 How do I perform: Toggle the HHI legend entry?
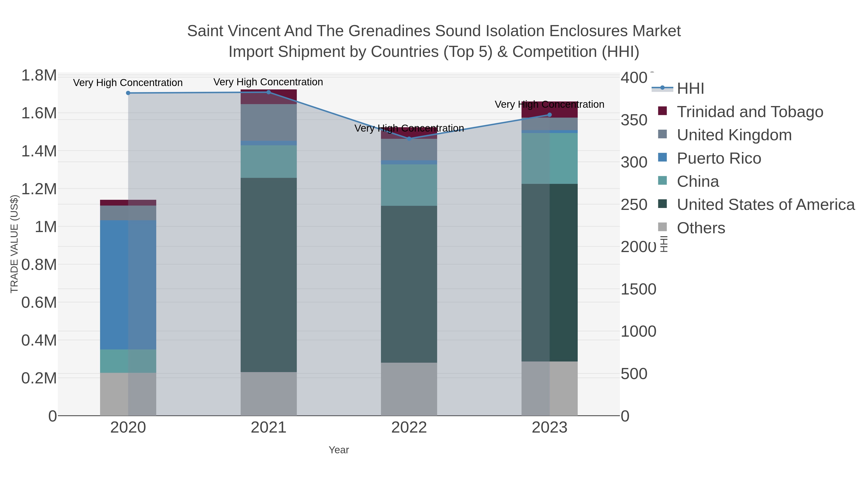[x=678, y=89]
